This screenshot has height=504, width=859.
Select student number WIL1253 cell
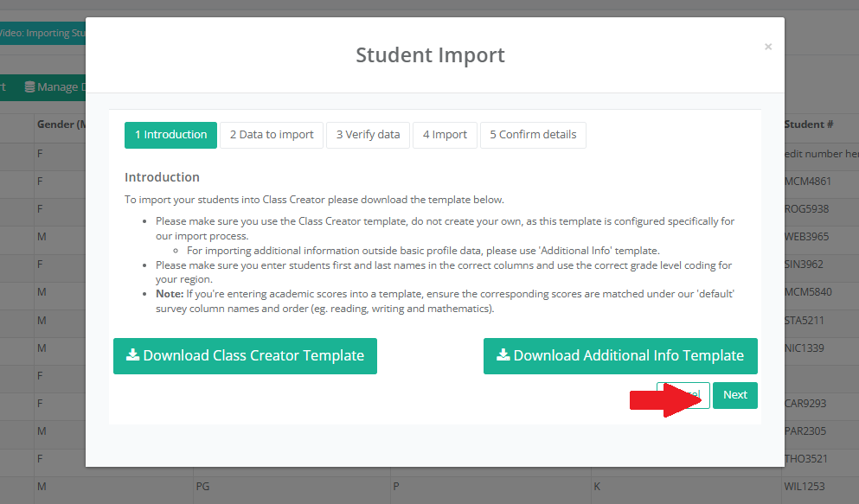(x=805, y=487)
